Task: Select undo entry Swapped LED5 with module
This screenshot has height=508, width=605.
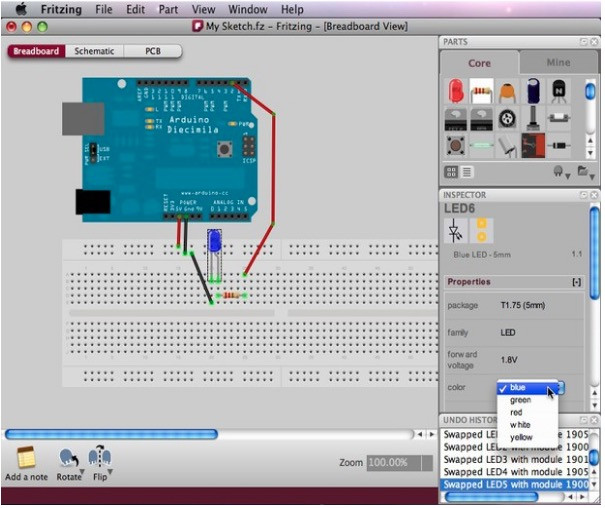Action: pyautogui.click(x=514, y=484)
